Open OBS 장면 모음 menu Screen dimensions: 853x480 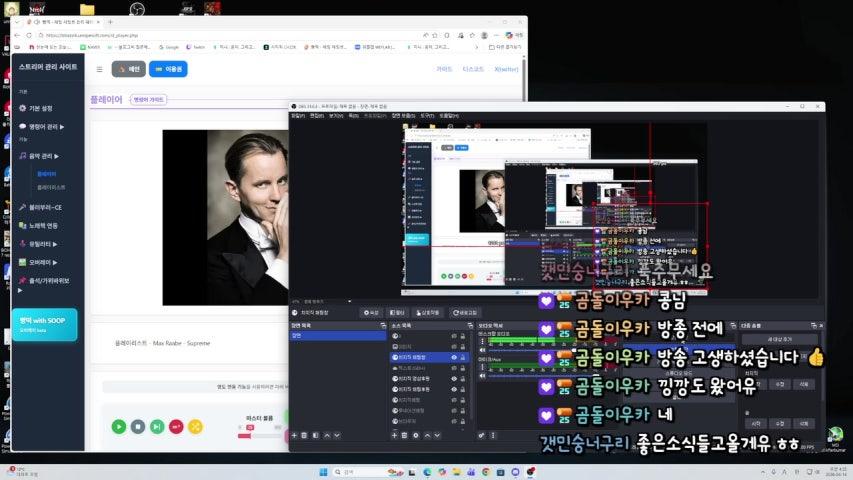[404, 116]
